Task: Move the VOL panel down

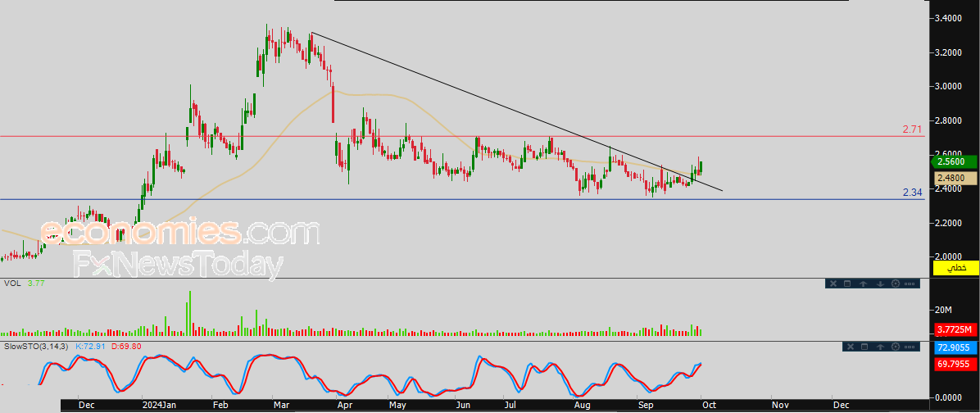Action: [x=880, y=284]
